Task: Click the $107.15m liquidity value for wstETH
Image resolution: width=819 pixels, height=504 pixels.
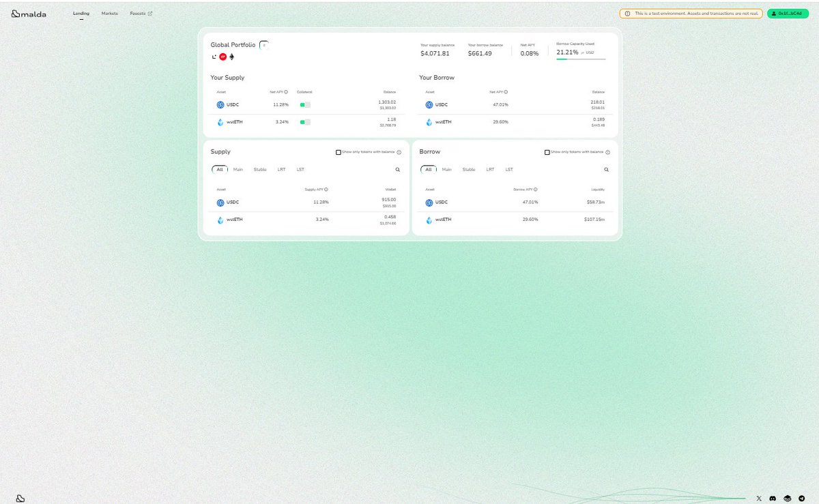Action: coord(594,220)
